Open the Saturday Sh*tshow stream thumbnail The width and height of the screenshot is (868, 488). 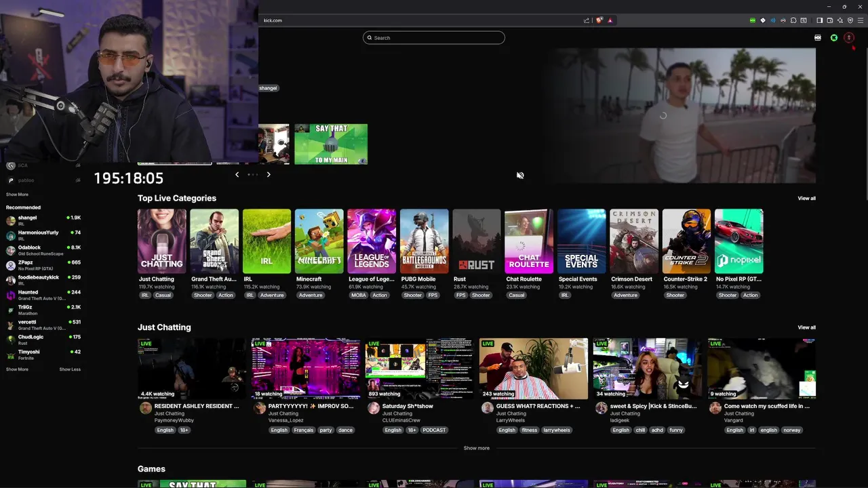point(420,369)
